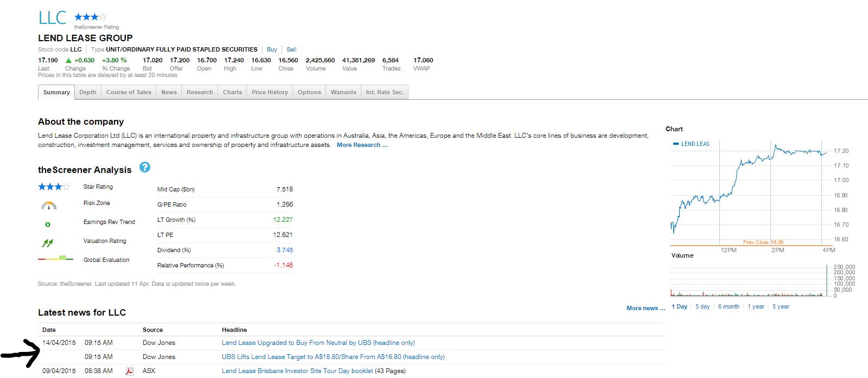Select the 1 year chart range

756,306
